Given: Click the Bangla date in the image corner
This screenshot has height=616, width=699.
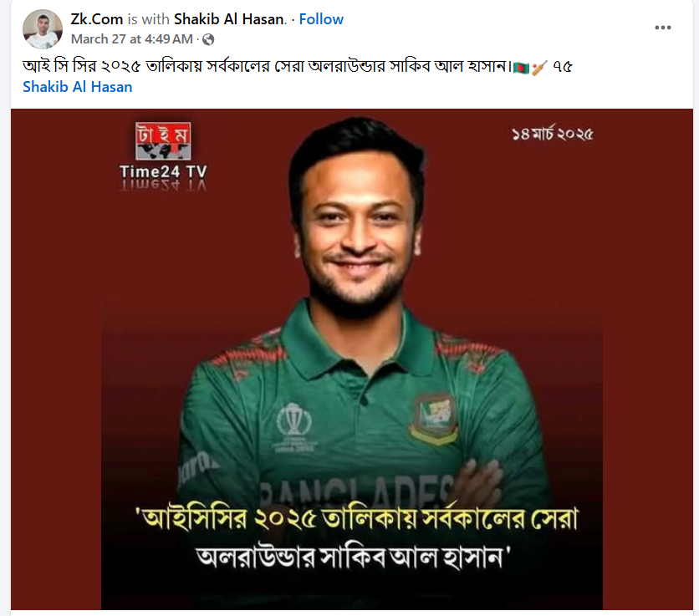Looking at the screenshot, I should 553,133.
